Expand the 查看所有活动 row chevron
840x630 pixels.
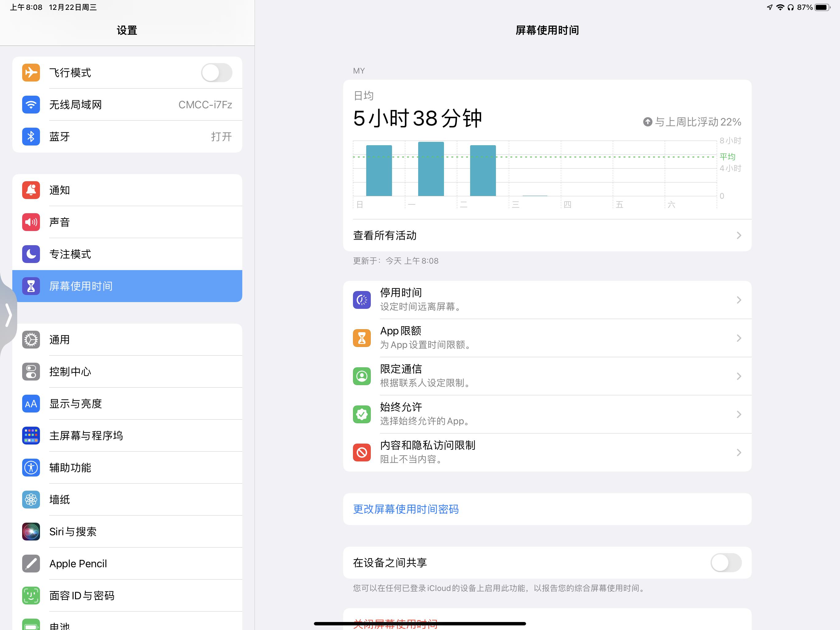(x=739, y=235)
